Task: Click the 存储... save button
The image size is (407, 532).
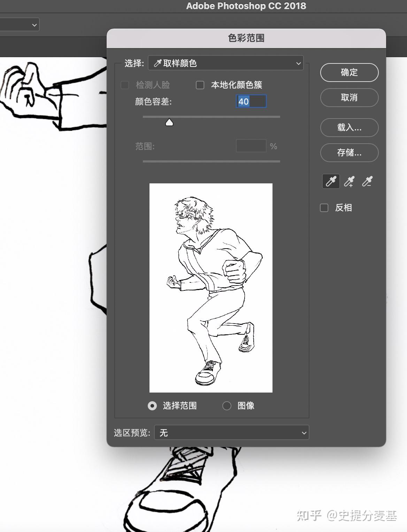Action: pos(349,153)
